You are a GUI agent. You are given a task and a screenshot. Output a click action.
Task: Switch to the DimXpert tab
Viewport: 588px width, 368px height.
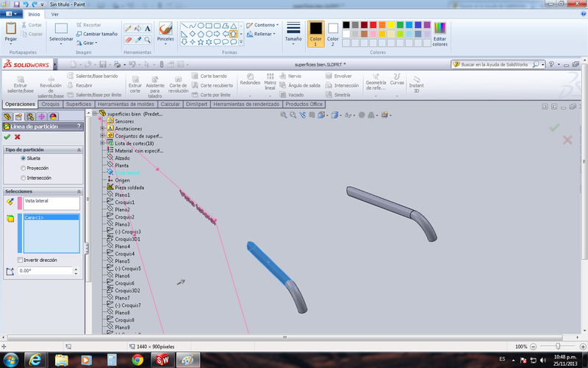click(196, 104)
